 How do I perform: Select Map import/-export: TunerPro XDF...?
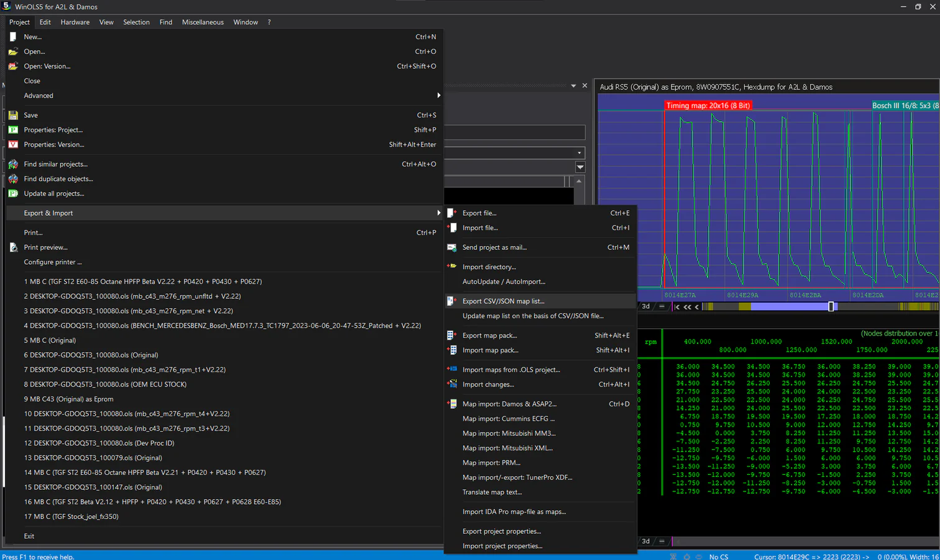pos(541,477)
